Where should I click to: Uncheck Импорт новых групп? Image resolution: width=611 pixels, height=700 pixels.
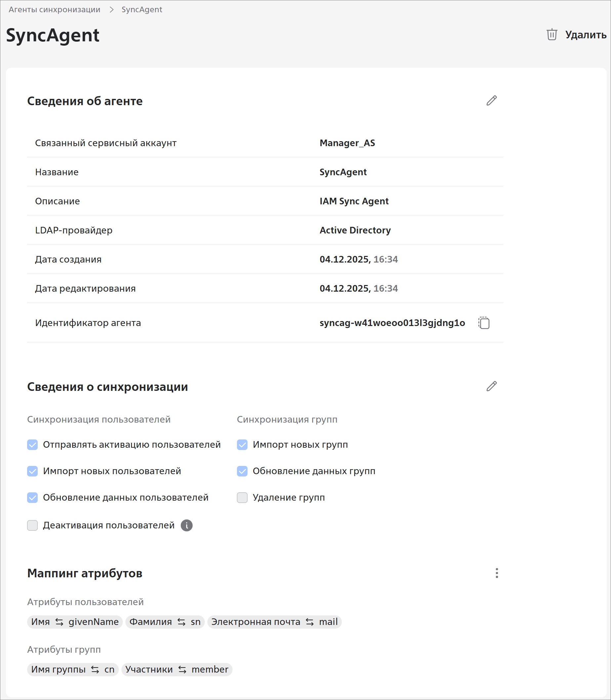coord(242,445)
